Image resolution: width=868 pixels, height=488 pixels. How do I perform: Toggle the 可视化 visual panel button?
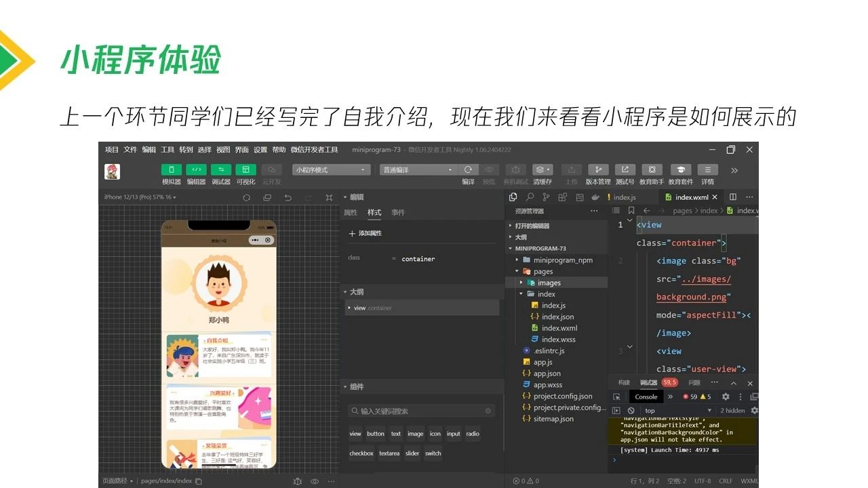(245, 169)
